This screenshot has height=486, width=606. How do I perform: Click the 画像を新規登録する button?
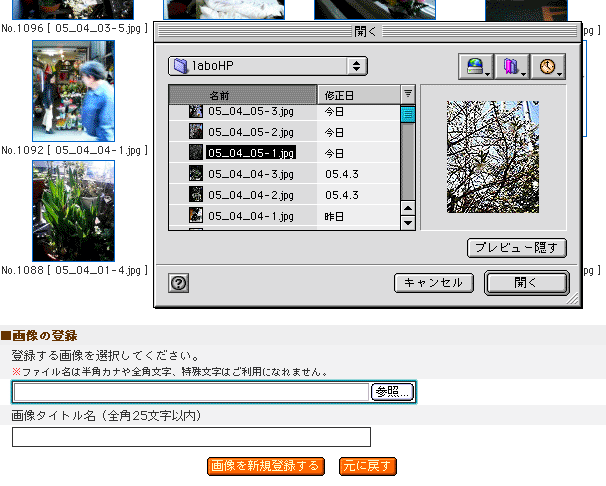(265, 466)
